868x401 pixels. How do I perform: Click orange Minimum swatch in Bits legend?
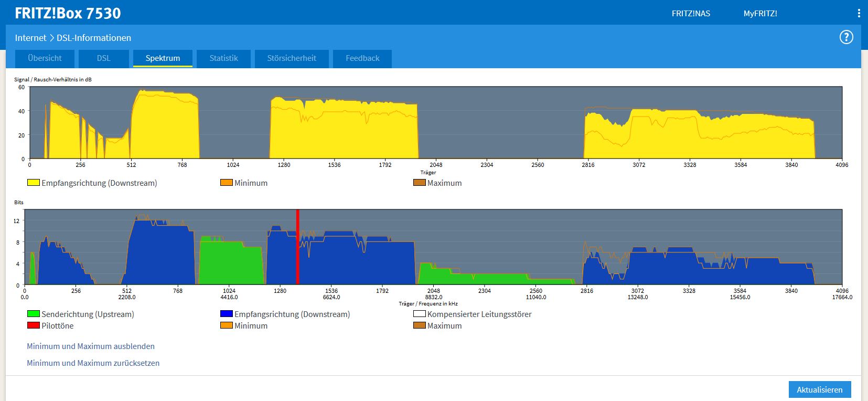click(227, 325)
